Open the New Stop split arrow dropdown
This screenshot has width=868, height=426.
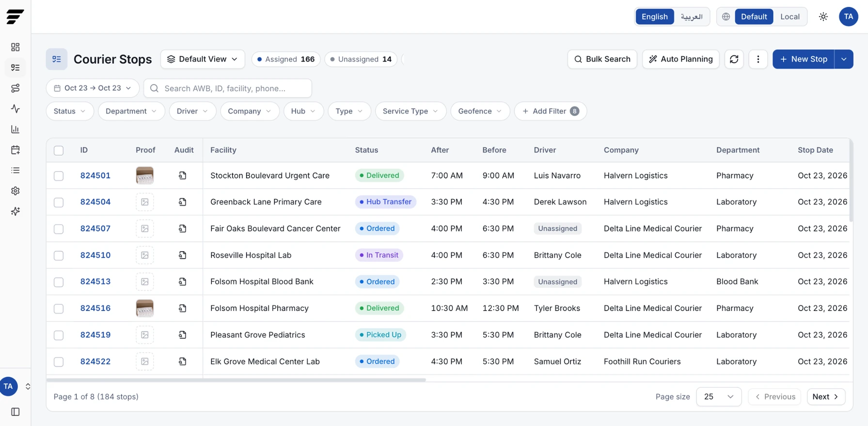pyautogui.click(x=844, y=59)
